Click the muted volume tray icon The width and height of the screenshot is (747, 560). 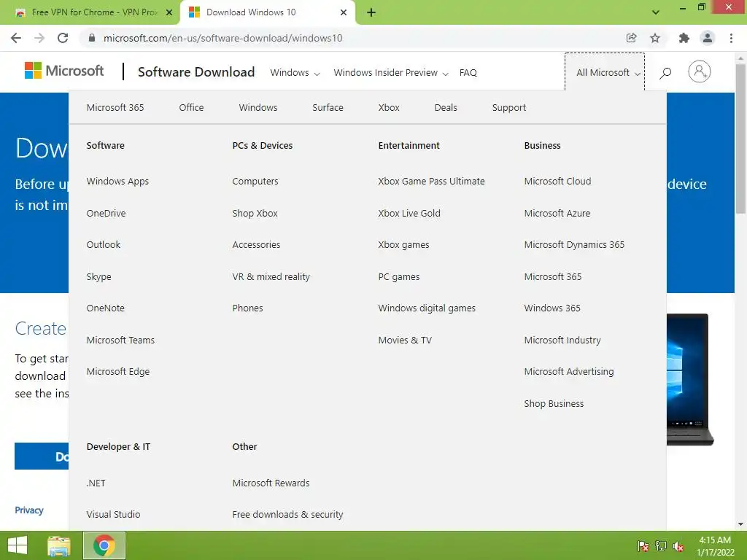pos(678,546)
